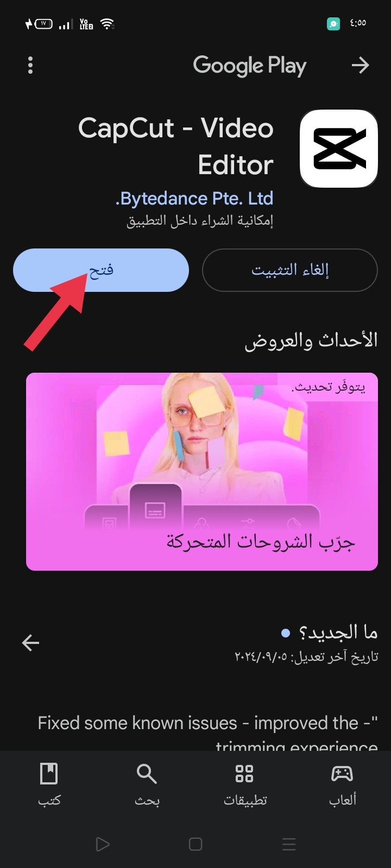Switch to the بحث (Search) tab

tap(147, 784)
